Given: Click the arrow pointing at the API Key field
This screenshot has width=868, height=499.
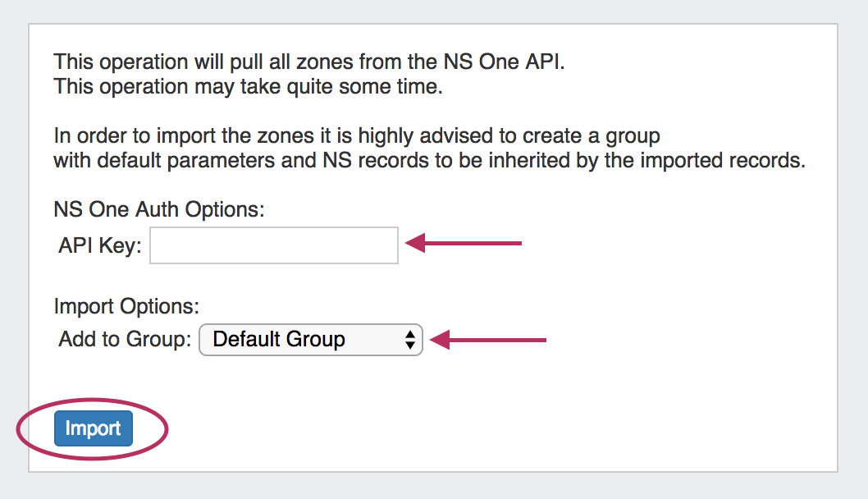Looking at the screenshot, I should pos(464,243).
